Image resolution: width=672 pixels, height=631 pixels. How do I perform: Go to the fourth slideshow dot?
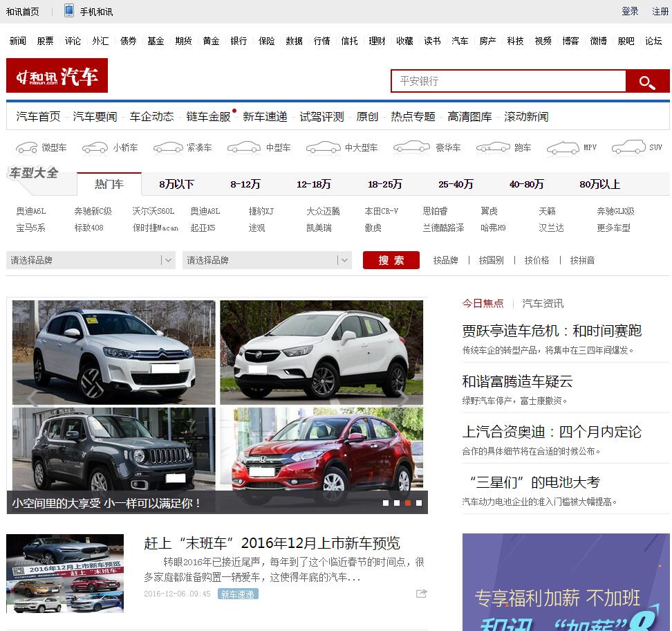[x=419, y=503]
